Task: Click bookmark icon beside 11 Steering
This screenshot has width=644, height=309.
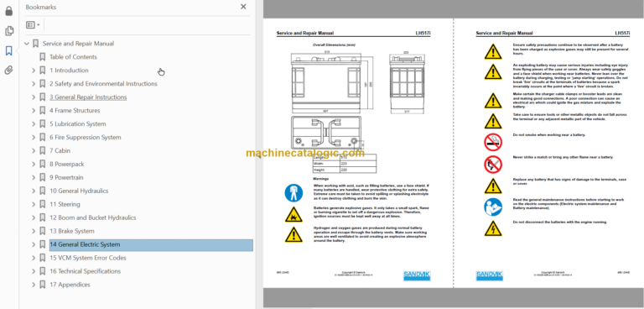Action: pos(42,204)
